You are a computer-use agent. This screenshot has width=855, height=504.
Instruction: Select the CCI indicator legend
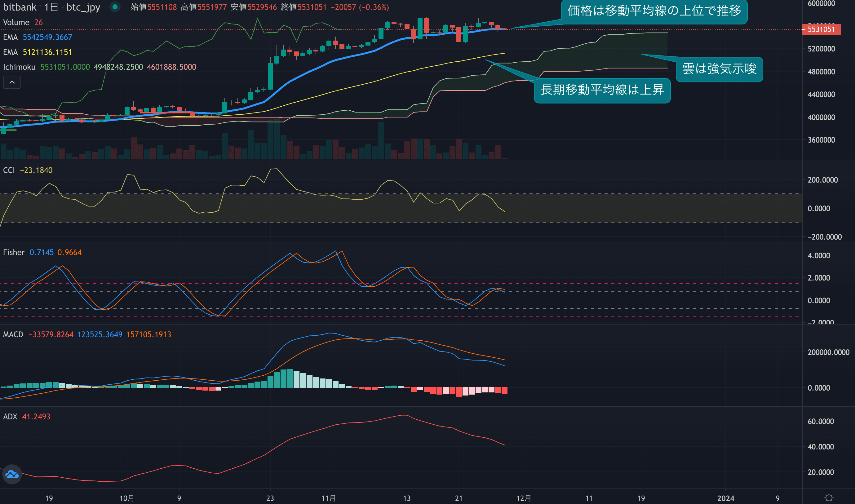[9, 170]
